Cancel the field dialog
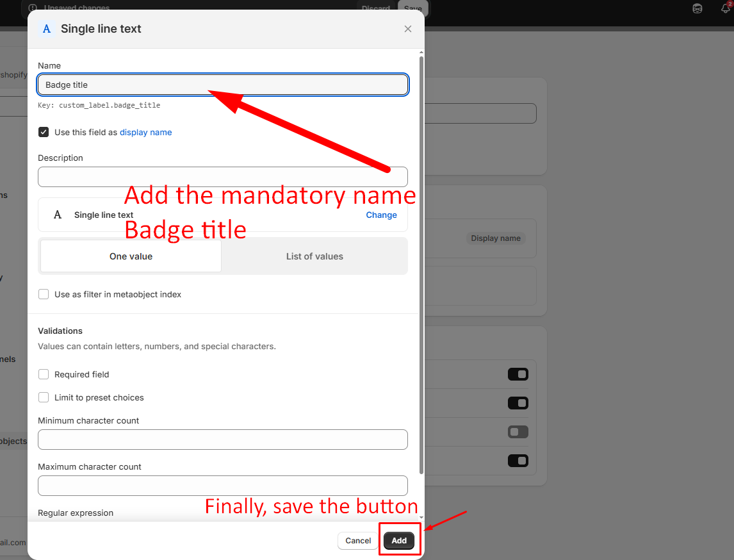 (x=358, y=541)
